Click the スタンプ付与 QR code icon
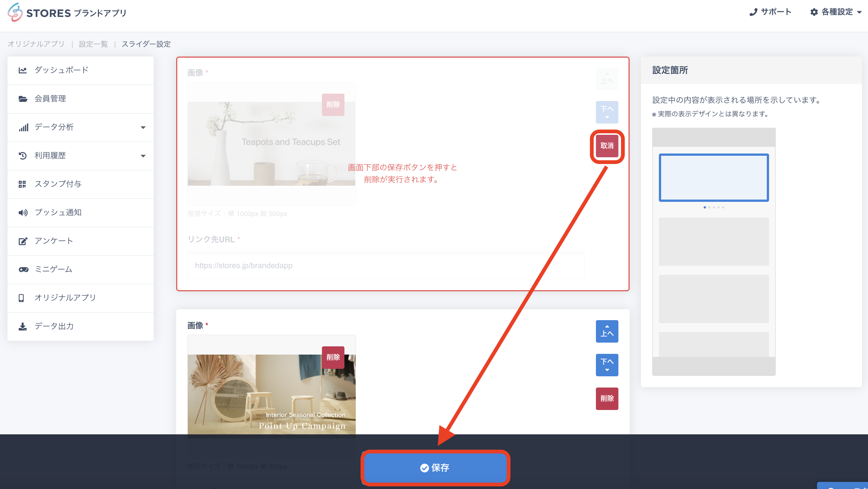868x489 pixels. [22, 184]
